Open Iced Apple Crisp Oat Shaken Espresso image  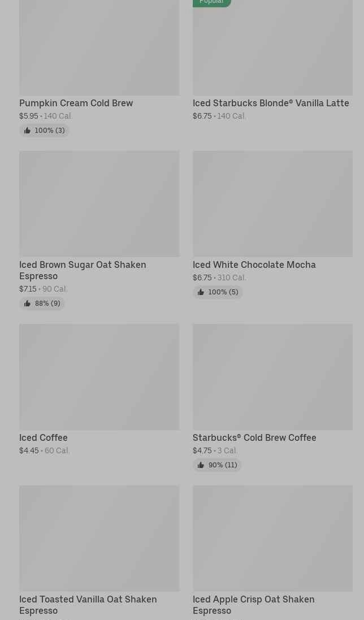coord(272,538)
